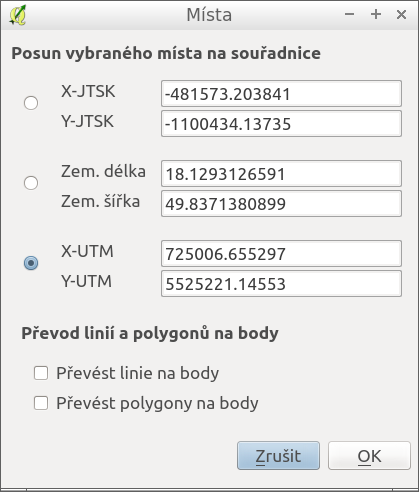Screen dimensions: 419x492
Task: Click the Y-JTSK input field
Action: (281, 124)
